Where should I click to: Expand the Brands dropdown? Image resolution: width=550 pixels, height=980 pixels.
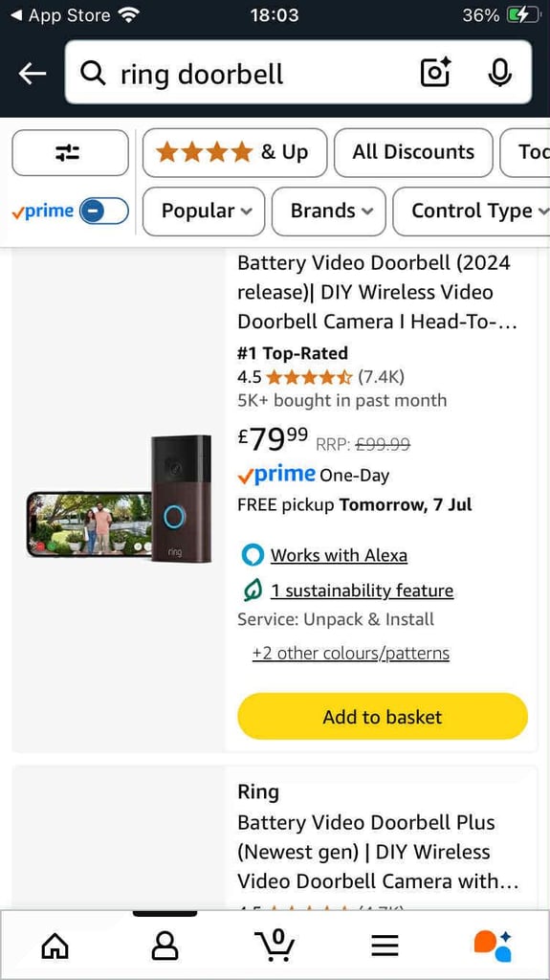coord(329,212)
